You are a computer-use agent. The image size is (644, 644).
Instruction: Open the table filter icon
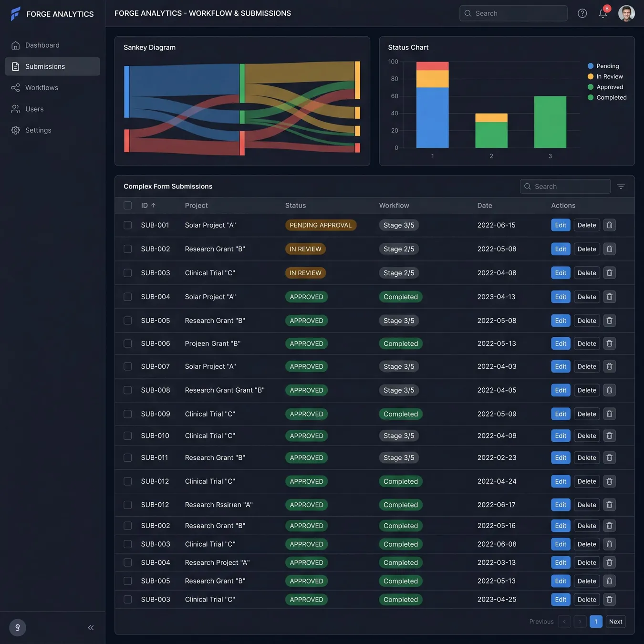pos(621,187)
